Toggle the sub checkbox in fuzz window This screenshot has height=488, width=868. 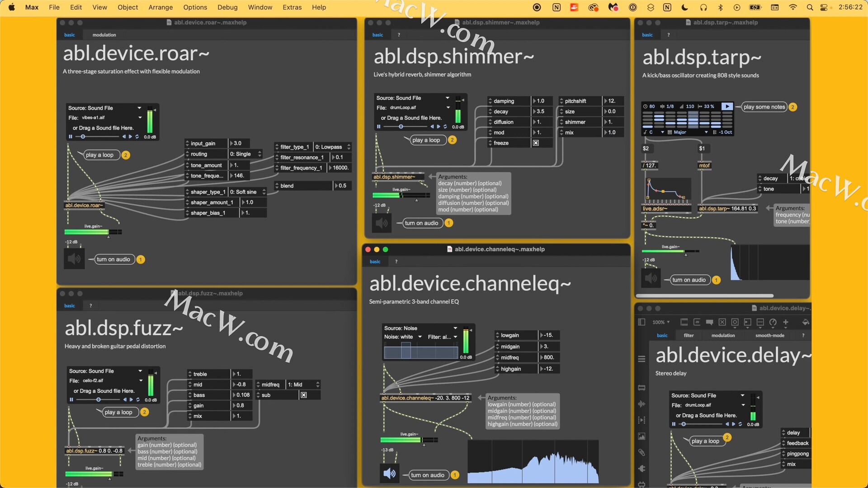pos(304,395)
